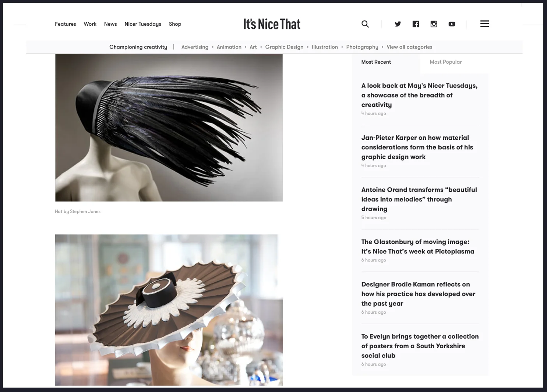This screenshot has height=392, width=547.
Task: Browse the Photography category
Action: [362, 47]
